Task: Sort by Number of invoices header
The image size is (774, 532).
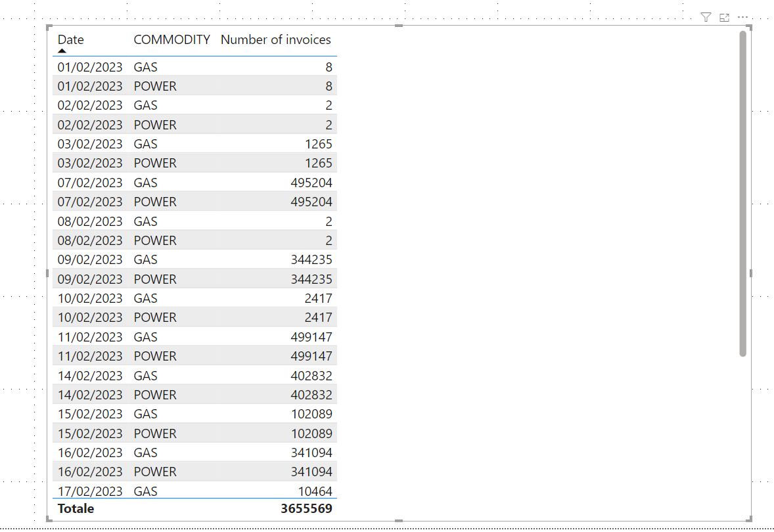Action: pos(276,39)
